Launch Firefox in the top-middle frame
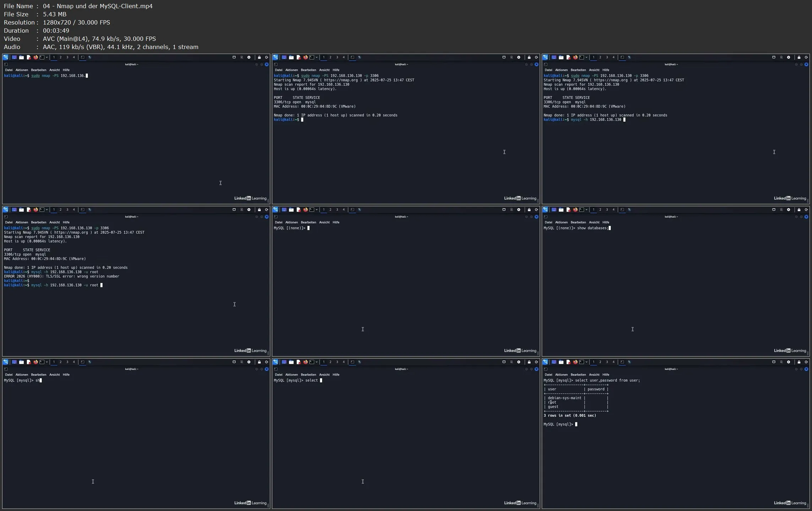This screenshot has width=812, height=511. tap(305, 57)
